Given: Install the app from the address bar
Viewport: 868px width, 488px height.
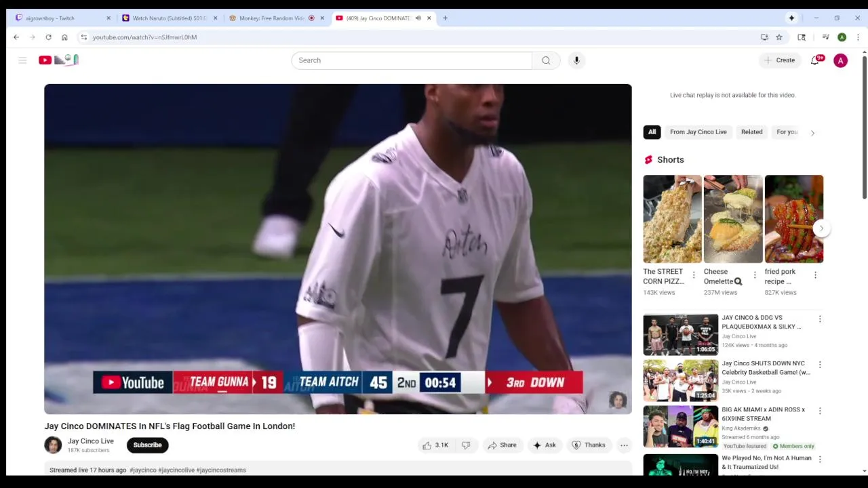Looking at the screenshot, I should pyautogui.click(x=764, y=37).
